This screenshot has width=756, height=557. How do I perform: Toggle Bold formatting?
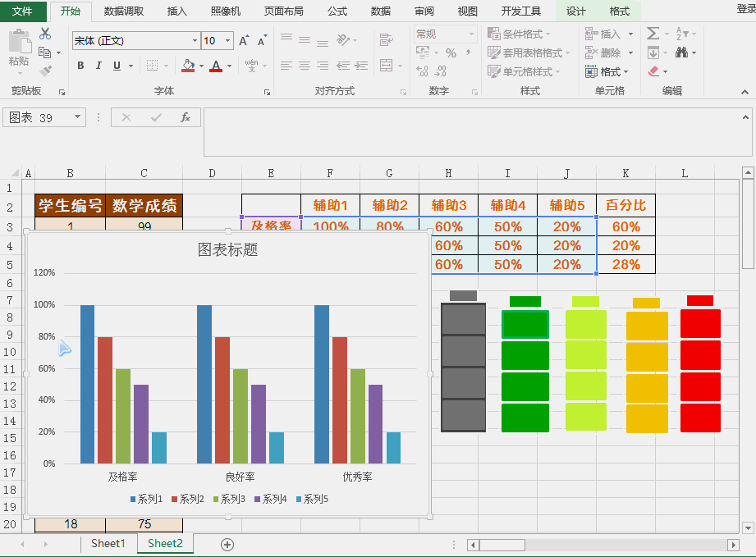coord(80,66)
